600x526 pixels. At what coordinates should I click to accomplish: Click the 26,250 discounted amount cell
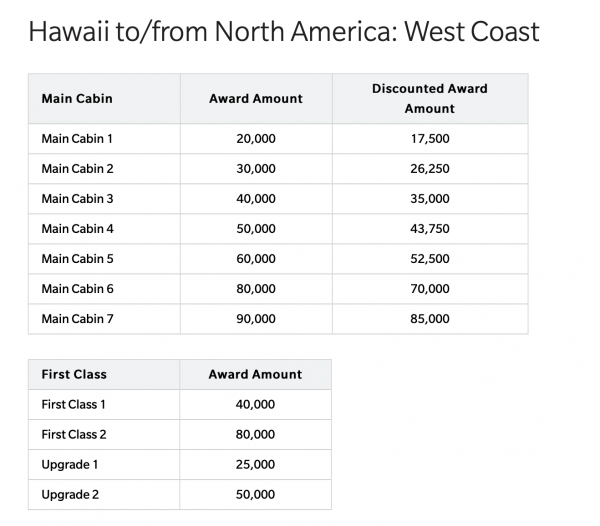click(x=430, y=169)
